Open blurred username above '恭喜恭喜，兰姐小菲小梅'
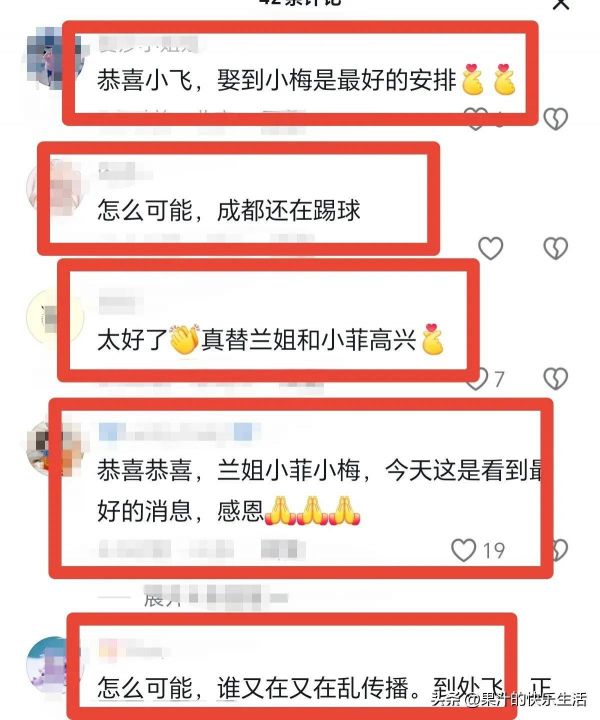This screenshot has width=600, height=720. [x=179, y=433]
